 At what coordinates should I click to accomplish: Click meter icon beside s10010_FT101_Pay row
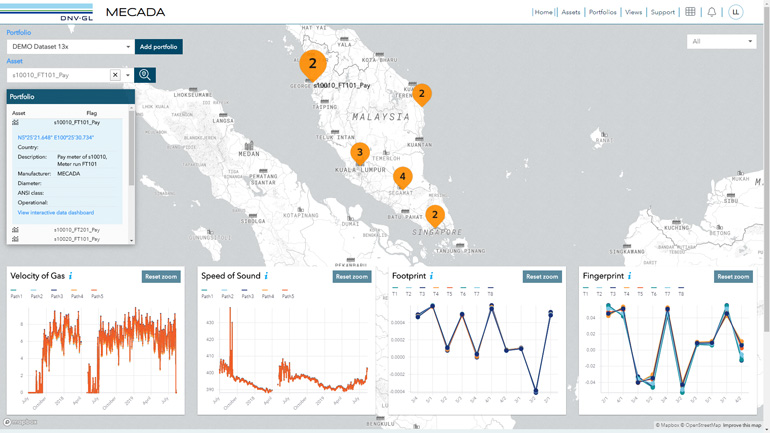click(15, 122)
